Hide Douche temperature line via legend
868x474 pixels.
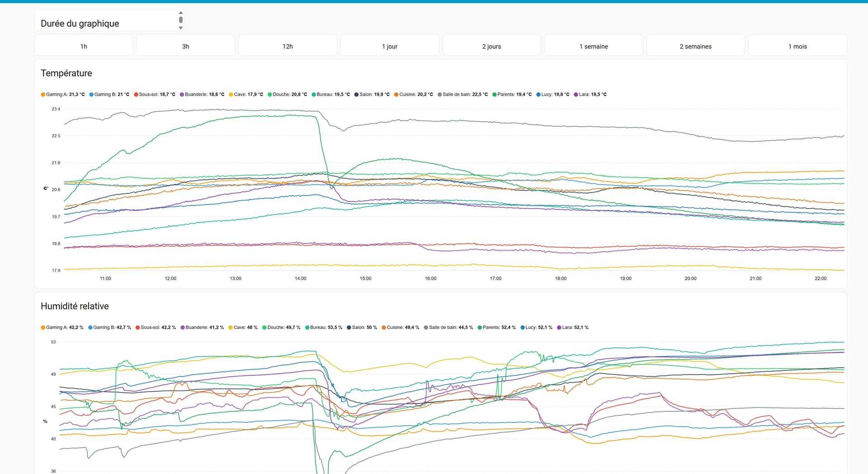[x=287, y=95]
